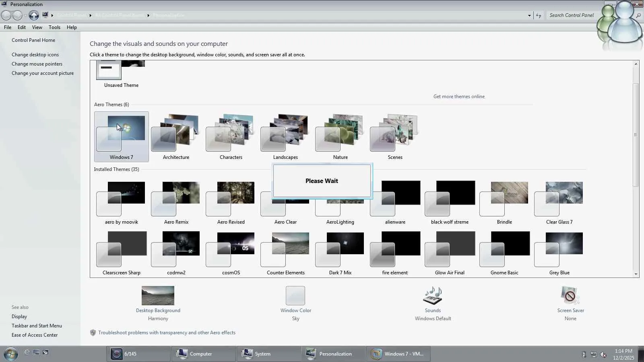Select the Landscapes Aero theme
Screen dimensions: 644x362
[x=285, y=137]
